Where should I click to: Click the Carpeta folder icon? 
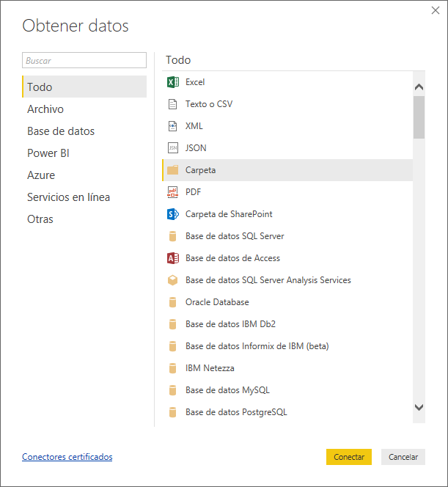point(172,170)
